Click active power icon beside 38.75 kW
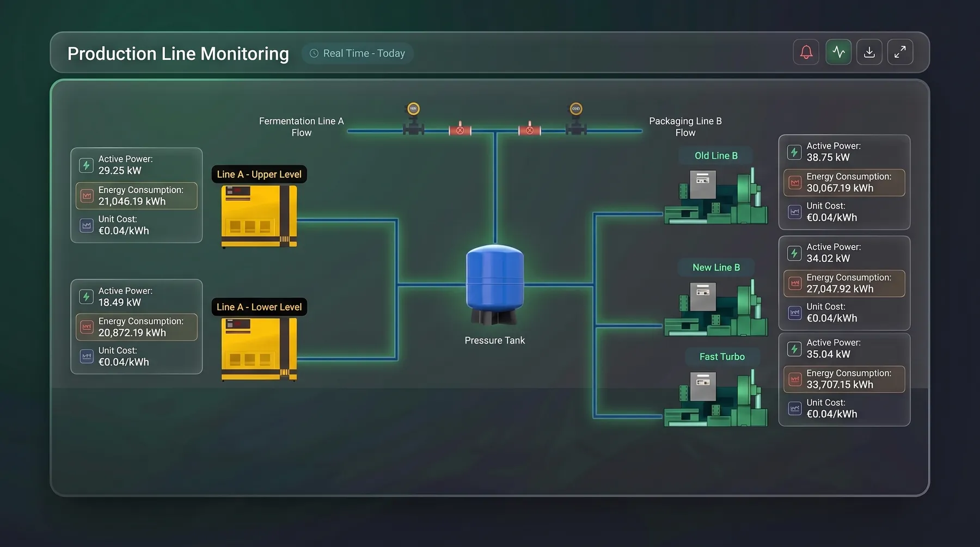This screenshot has height=547, width=980. click(x=794, y=152)
